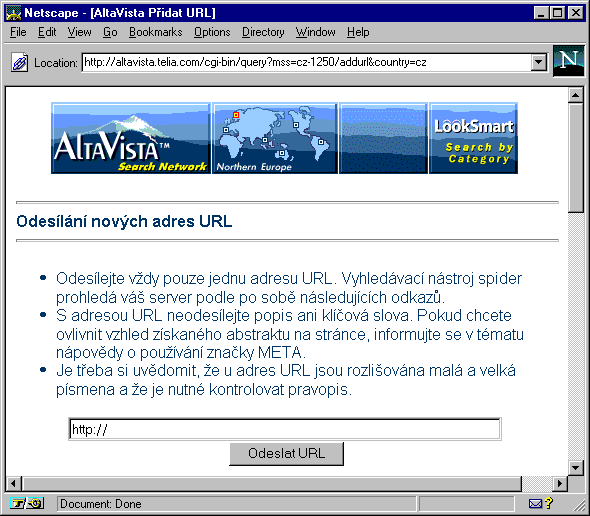Click the Location address text field
This screenshot has height=516, width=590.
coord(306,62)
